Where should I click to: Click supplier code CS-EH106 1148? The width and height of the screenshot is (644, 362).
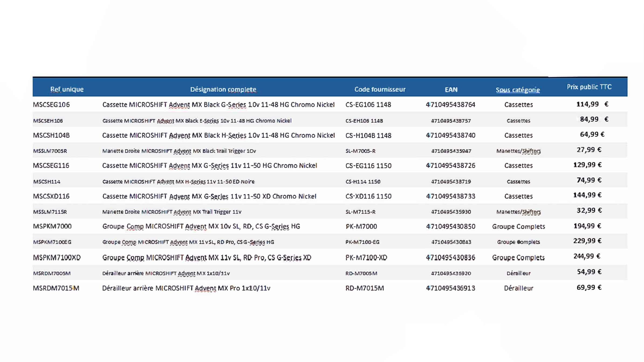364,121
